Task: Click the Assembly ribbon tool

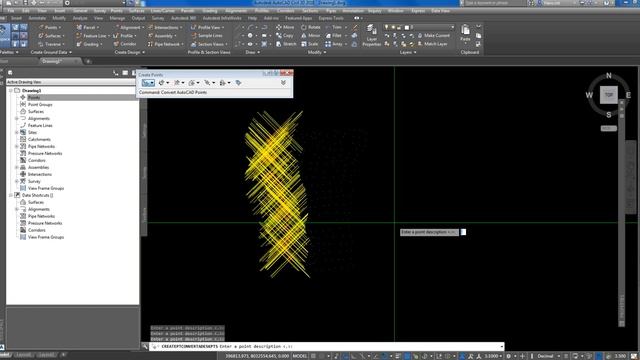Action: 162,36
